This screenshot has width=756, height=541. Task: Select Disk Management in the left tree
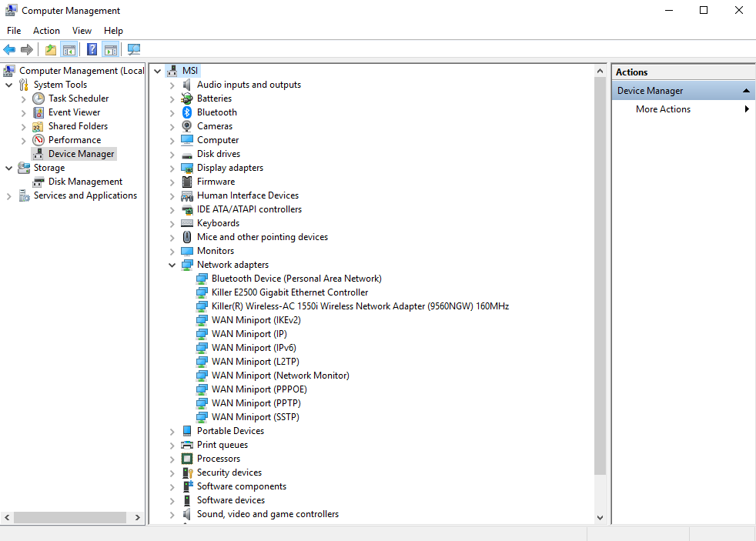(85, 182)
